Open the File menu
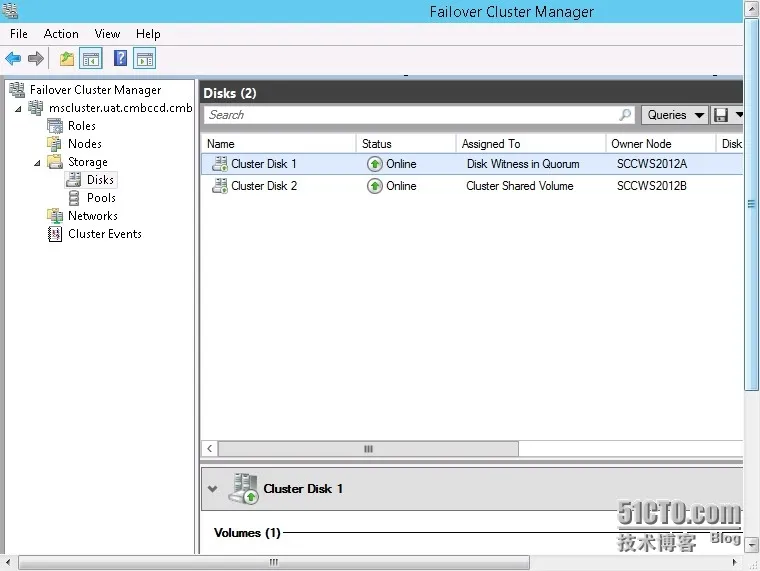Image resolution: width=760 pixels, height=571 pixels. click(18, 34)
